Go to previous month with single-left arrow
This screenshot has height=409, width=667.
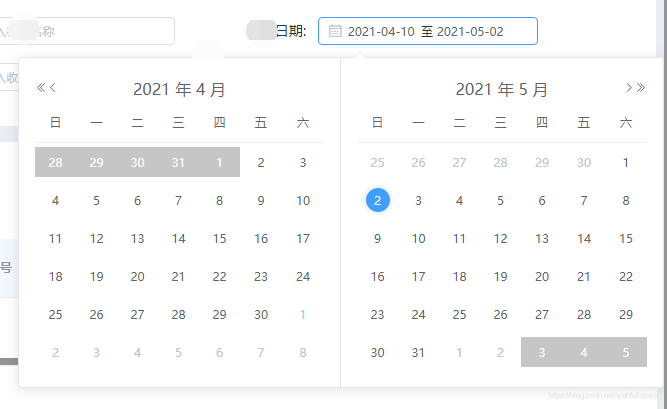pos(53,88)
